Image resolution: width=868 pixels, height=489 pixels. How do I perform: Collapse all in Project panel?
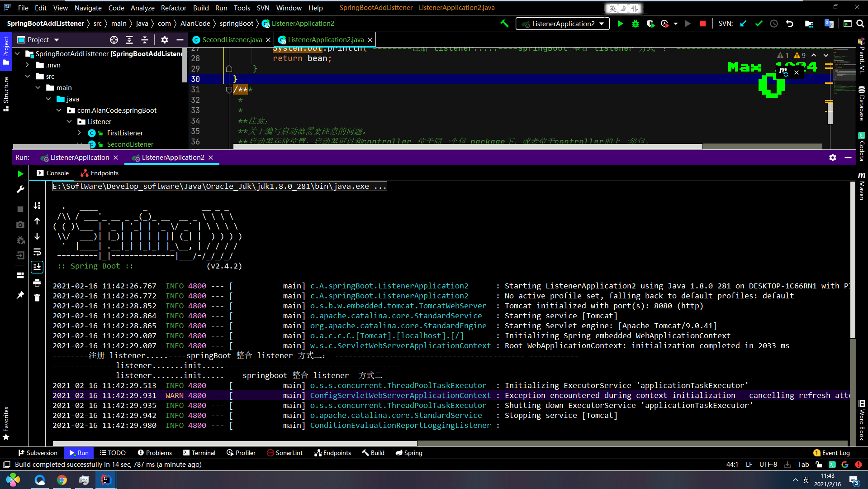tap(145, 40)
